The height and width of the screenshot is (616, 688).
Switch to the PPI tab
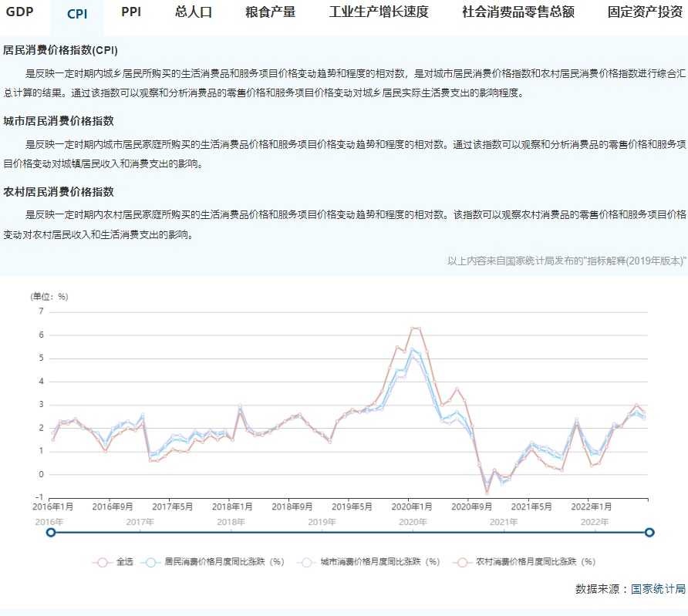coord(131,12)
